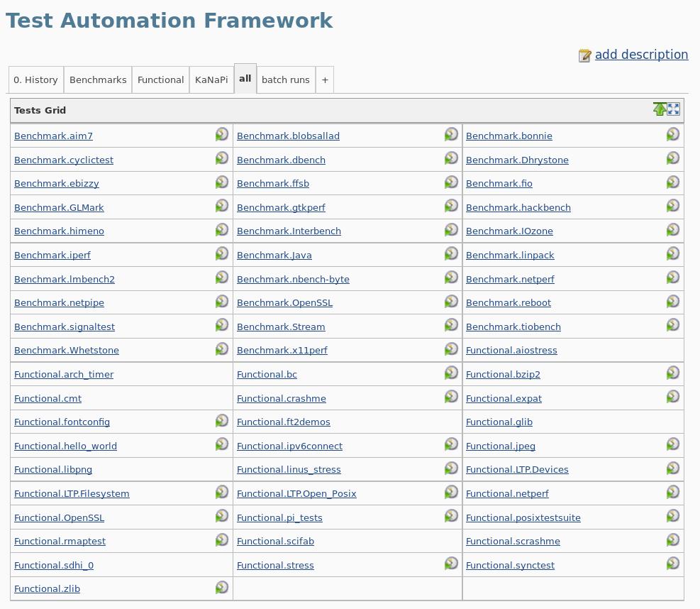Schedule a build for Functional.jpeg
This screenshot has width=700, height=609.
(x=673, y=444)
